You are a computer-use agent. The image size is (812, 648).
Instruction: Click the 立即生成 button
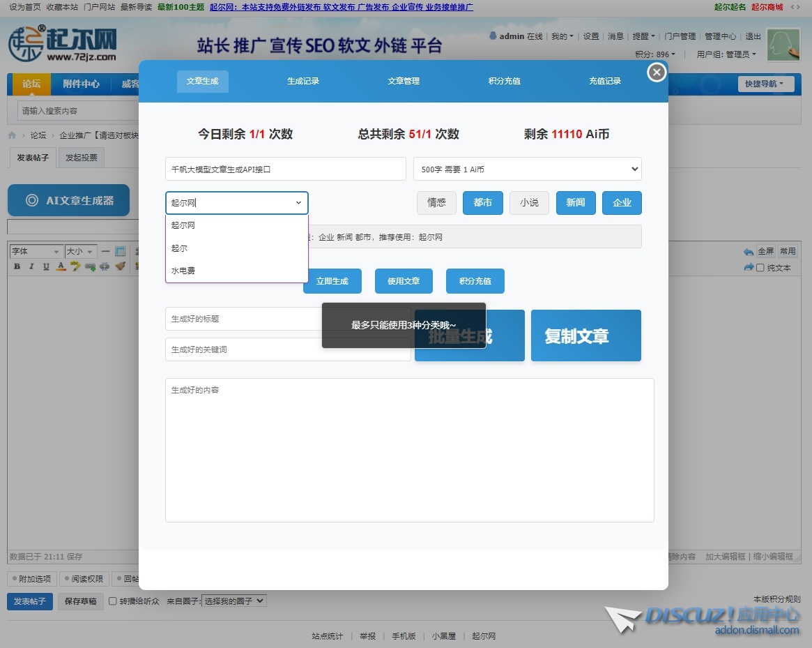[x=332, y=281]
